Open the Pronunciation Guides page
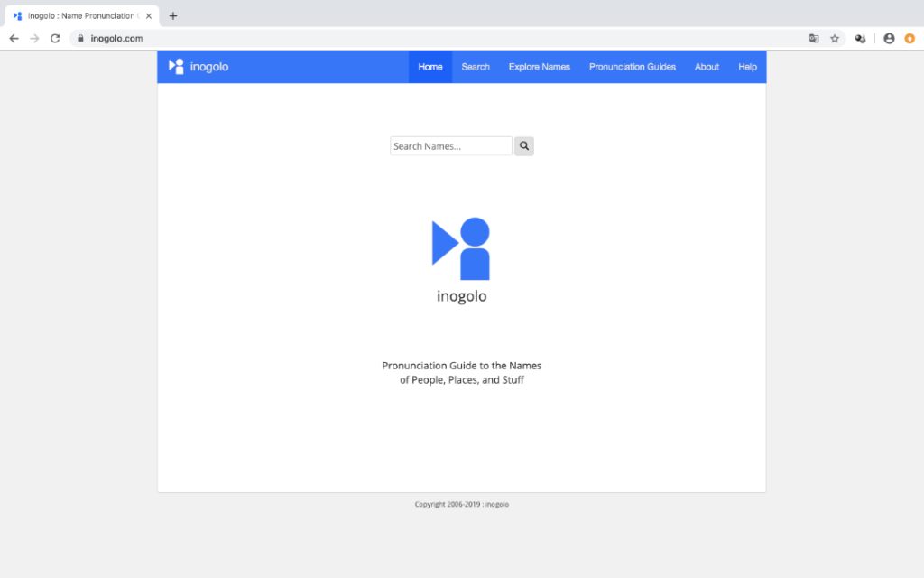 coord(632,67)
